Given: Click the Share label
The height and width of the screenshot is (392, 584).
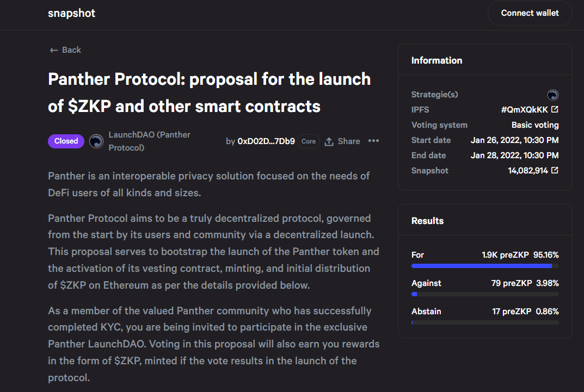Looking at the screenshot, I should (x=349, y=141).
